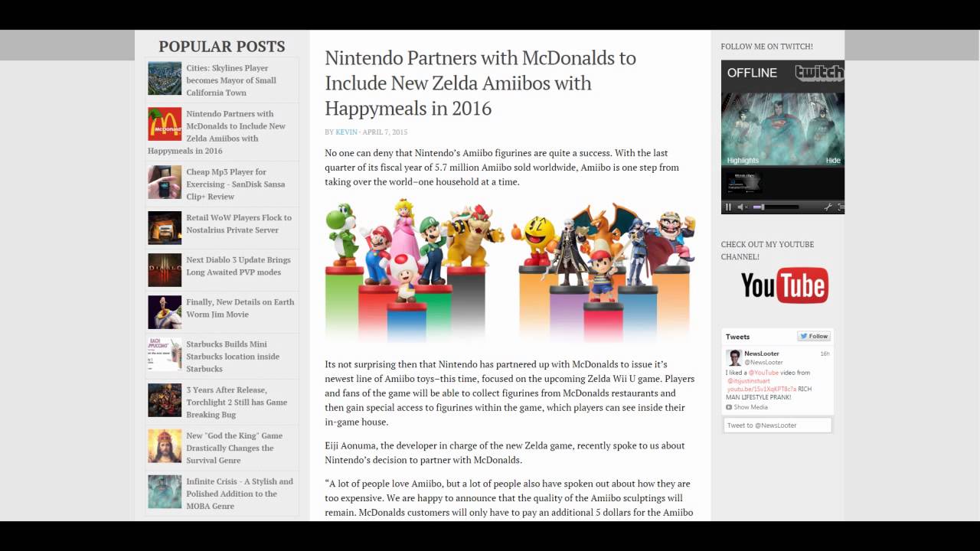Screen dimensions: 980x551
Task: Click the Amiibo figurines article image
Action: coord(509,270)
